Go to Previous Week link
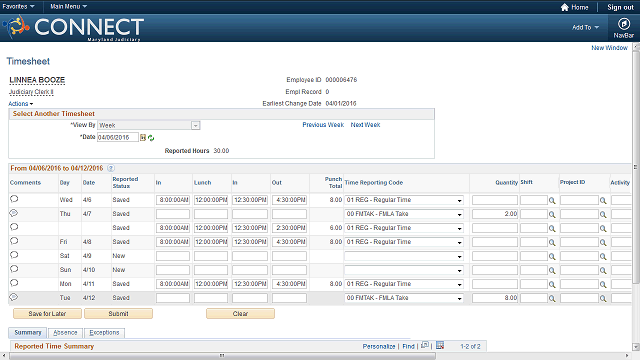Viewport: 640px width, 360px height. tap(323, 125)
